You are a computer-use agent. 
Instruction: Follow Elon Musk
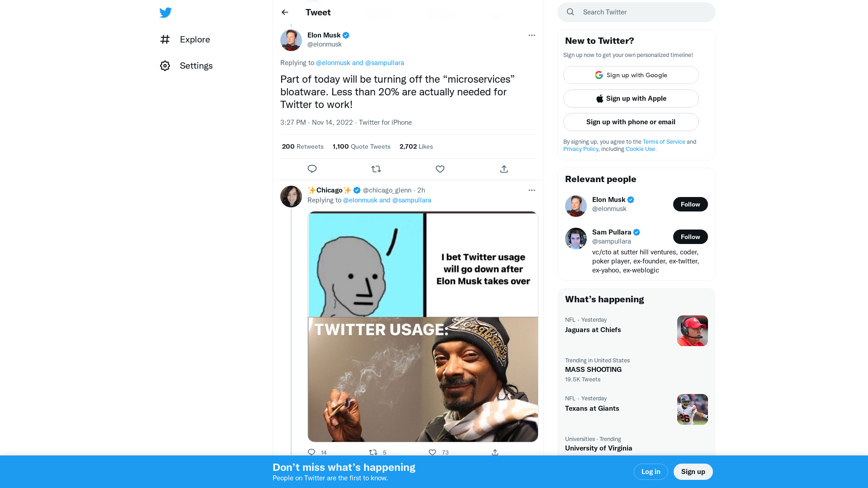[690, 204]
